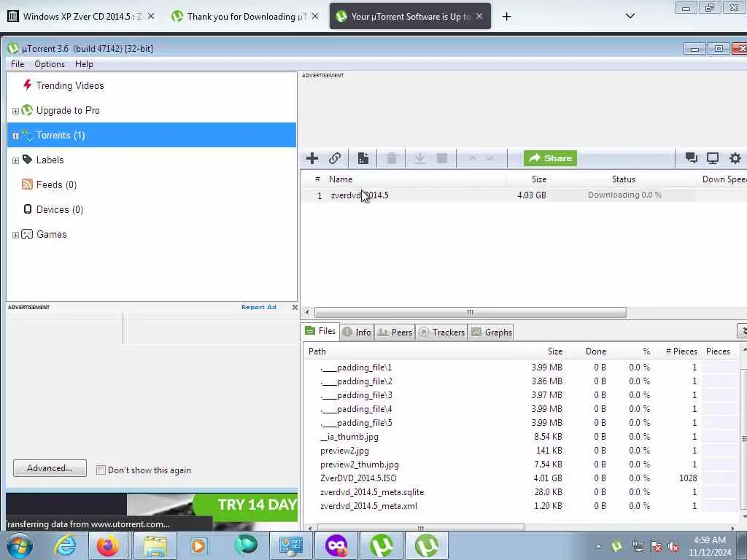The width and height of the screenshot is (747, 560).
Task: Switch to the Files tab
Action: click(321, 331)
